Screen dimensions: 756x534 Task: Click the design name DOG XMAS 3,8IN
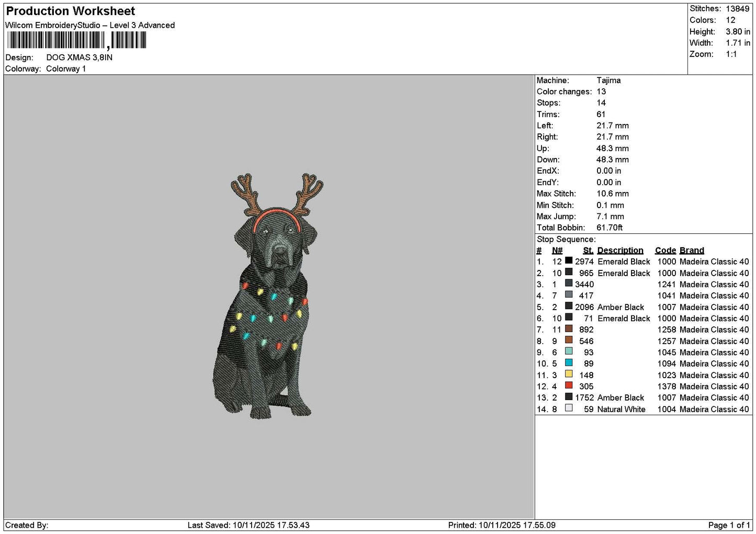(x=79, y=58)
